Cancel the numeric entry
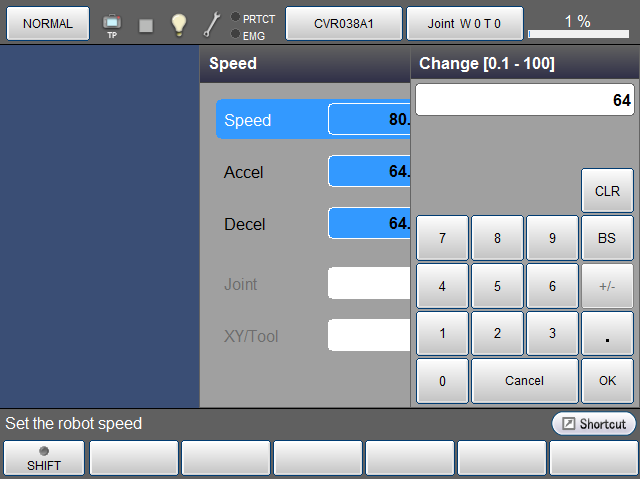Image resolution: width=640 pixels, height=479 pixels. (524, 381)
